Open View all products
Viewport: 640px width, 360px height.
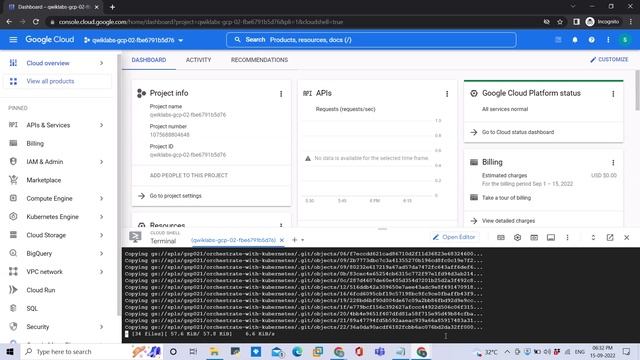[x=56, y=81]
